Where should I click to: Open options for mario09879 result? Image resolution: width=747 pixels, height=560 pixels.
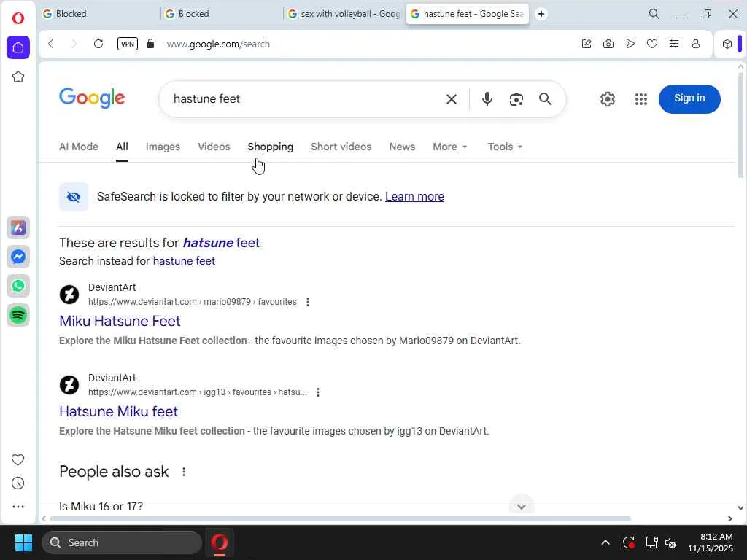tap(308, 302)
